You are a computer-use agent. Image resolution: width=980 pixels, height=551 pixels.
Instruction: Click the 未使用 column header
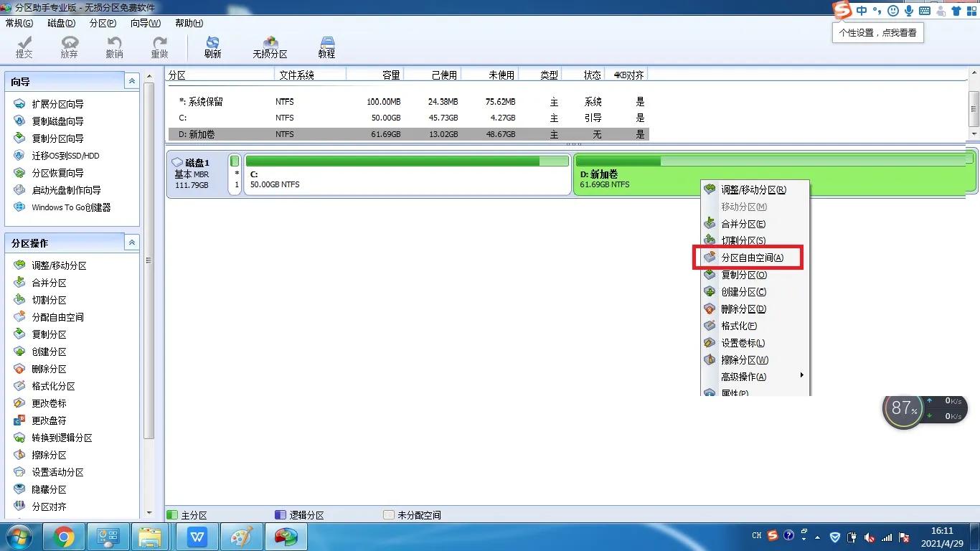click(489, 75)
